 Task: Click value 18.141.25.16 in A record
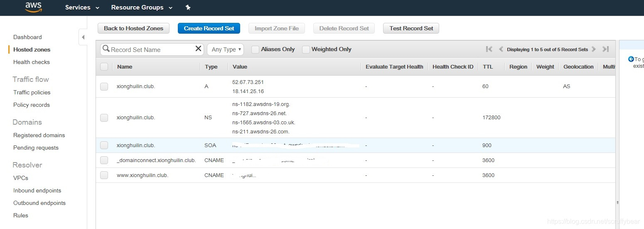coord(248,91)
